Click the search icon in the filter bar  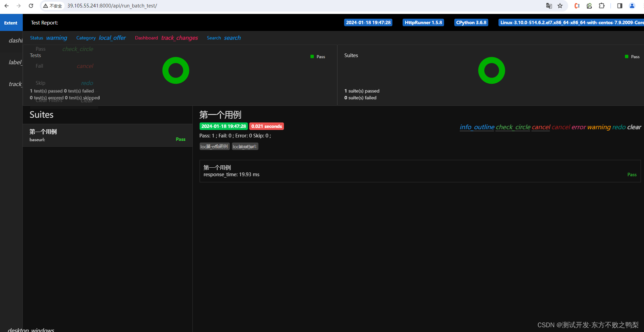pyautogui.click(x=232, y=38)
